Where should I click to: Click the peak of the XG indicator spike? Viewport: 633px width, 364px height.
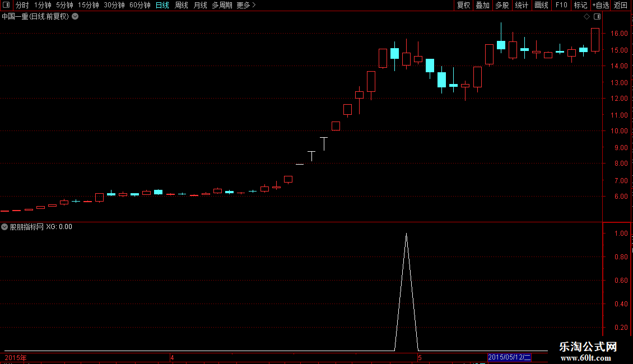coord(406,235)
